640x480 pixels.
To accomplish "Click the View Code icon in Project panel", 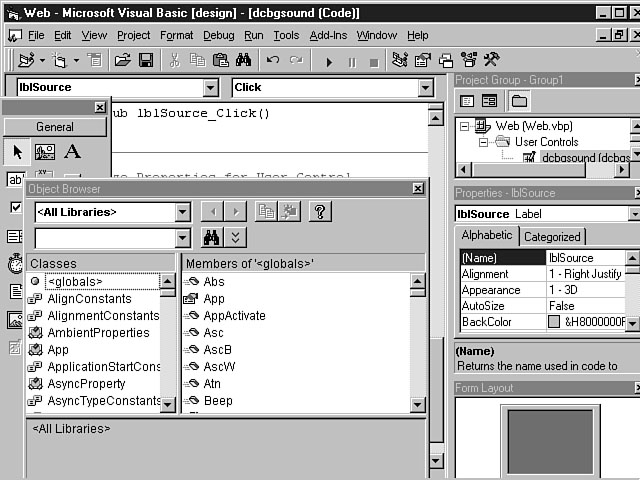I will tap(467, 101).
